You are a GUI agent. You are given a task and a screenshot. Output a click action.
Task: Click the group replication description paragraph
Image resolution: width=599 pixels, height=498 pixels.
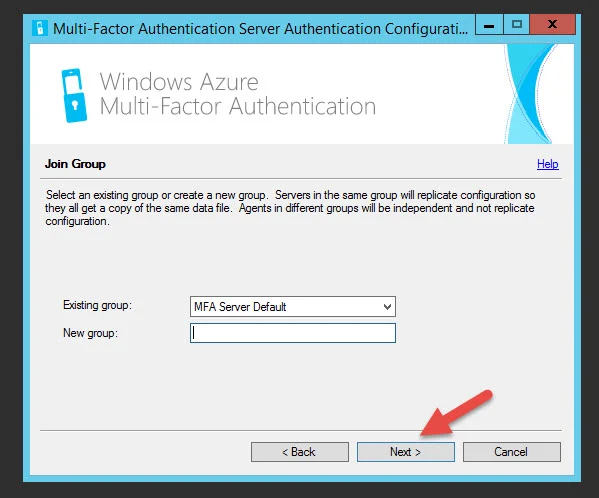coord(290,208)
